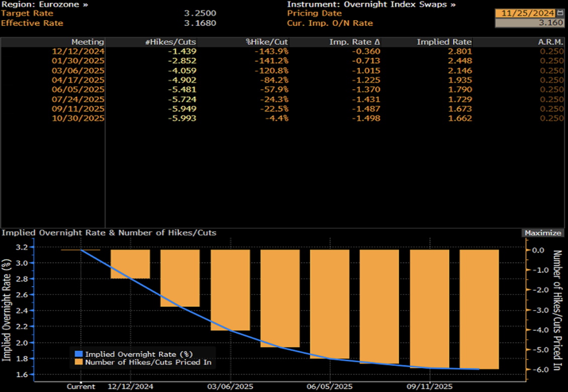Select the 12/12/2024 meeting row

[x=282, y=51]
